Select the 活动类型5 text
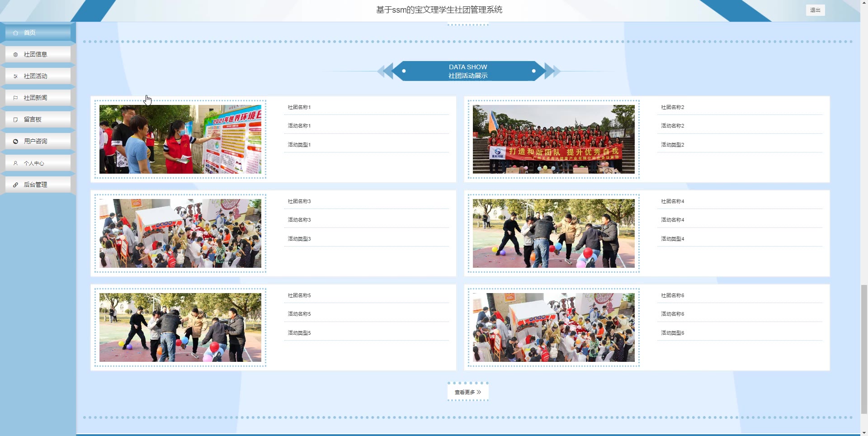Screen dimensions: 868x436 299,333
